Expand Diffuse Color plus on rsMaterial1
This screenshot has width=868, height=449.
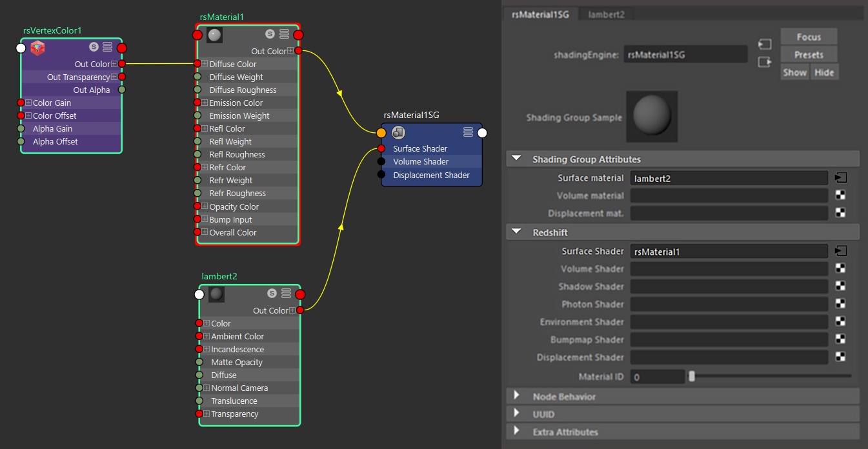point(205,64)
